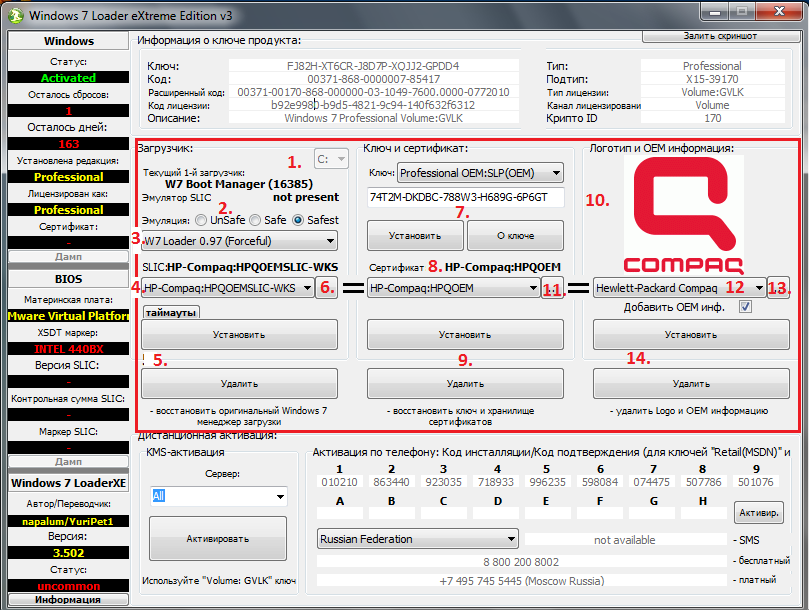Click the small button beside the SLIC dropdown

(x=328, y=287)
